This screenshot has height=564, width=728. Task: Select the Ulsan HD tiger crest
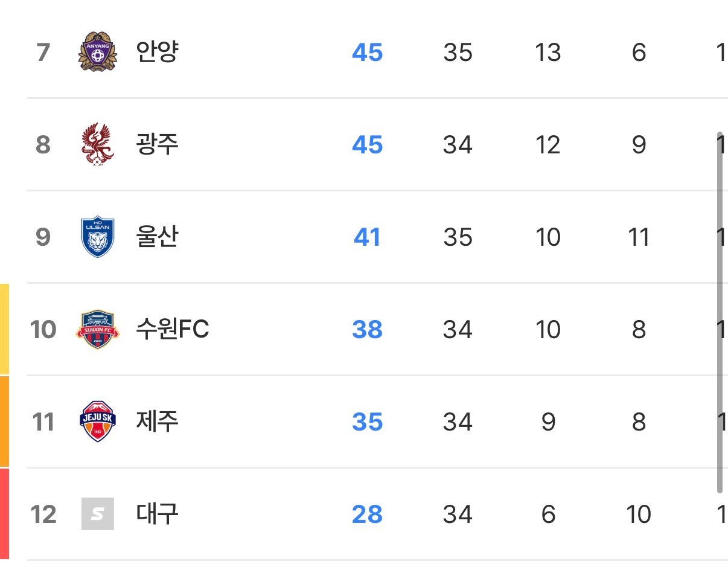(x=97, y=237)
